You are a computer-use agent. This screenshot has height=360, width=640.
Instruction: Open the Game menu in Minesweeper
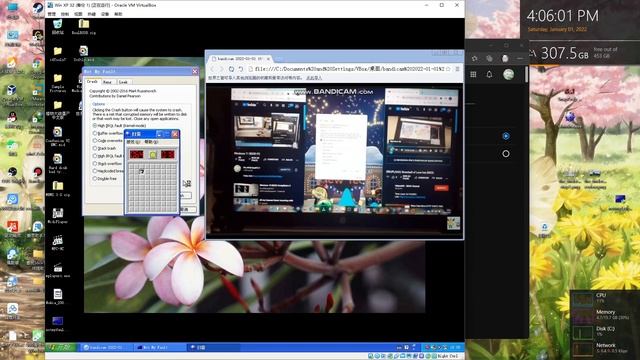(133, 142)
